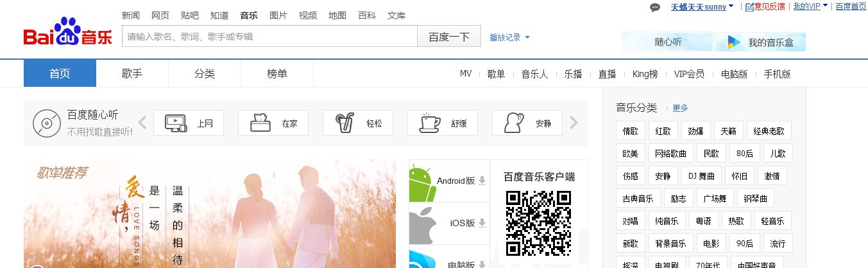The width and height of the screenshot is (868, 268).
Task: Click the Baidu Music logo
Action: coord(67,32)
